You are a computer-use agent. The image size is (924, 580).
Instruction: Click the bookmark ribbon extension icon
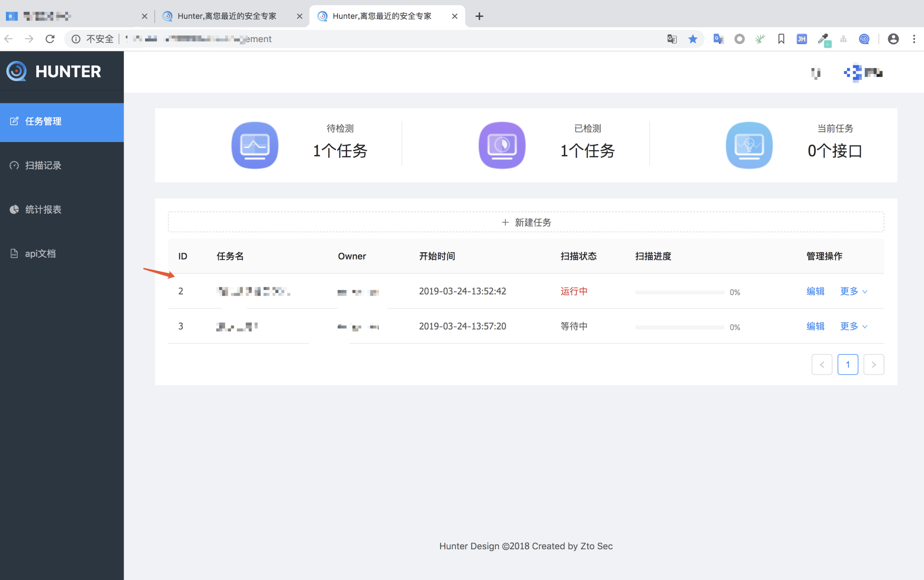pyautogui.click(x=781, y=39)
